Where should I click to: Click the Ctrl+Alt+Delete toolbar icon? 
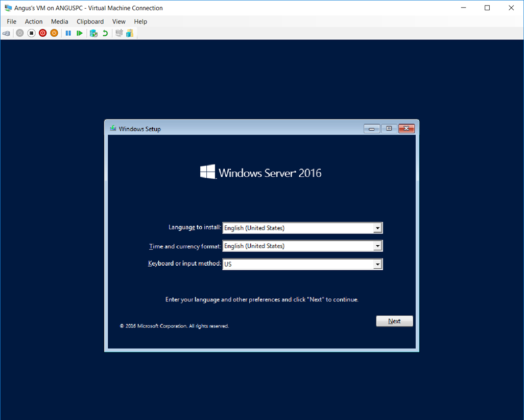tap(6, 33)
